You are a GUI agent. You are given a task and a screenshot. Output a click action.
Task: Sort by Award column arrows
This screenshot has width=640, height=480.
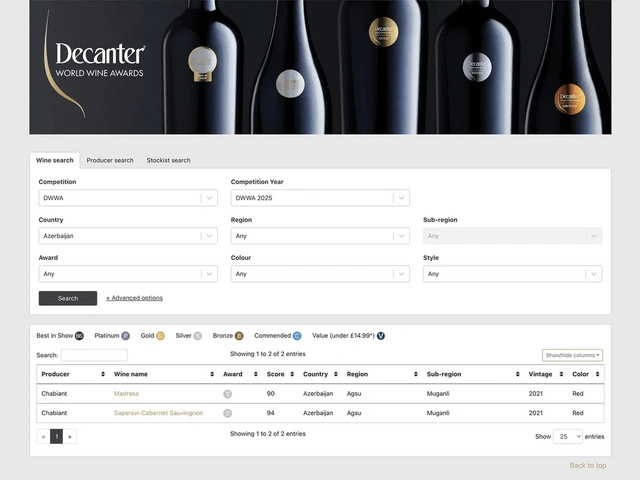256,374
